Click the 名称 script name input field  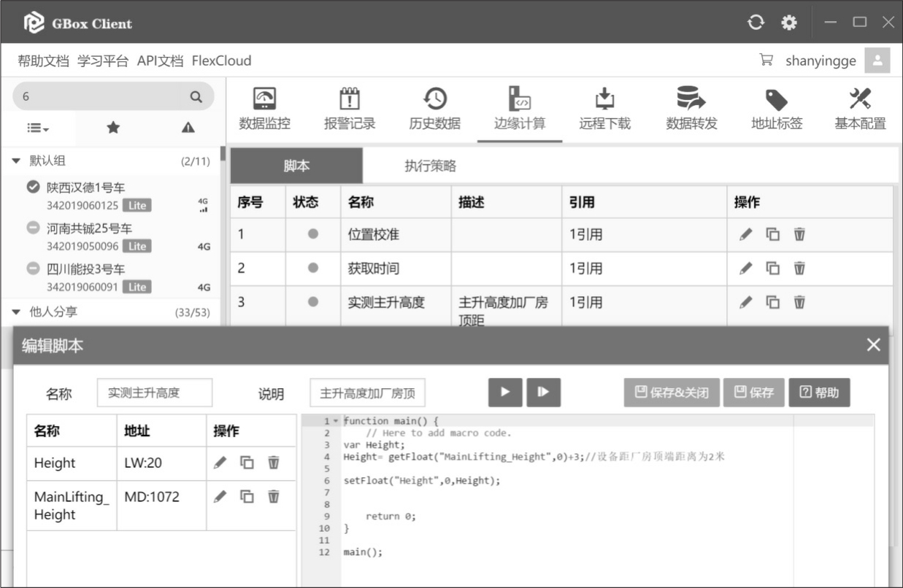click(154, 392)
